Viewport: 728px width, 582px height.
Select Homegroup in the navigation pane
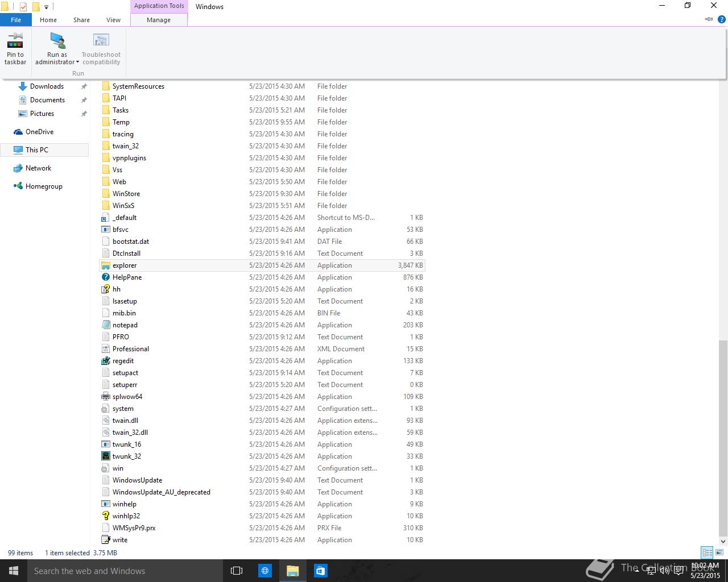(x=44, y=186)
